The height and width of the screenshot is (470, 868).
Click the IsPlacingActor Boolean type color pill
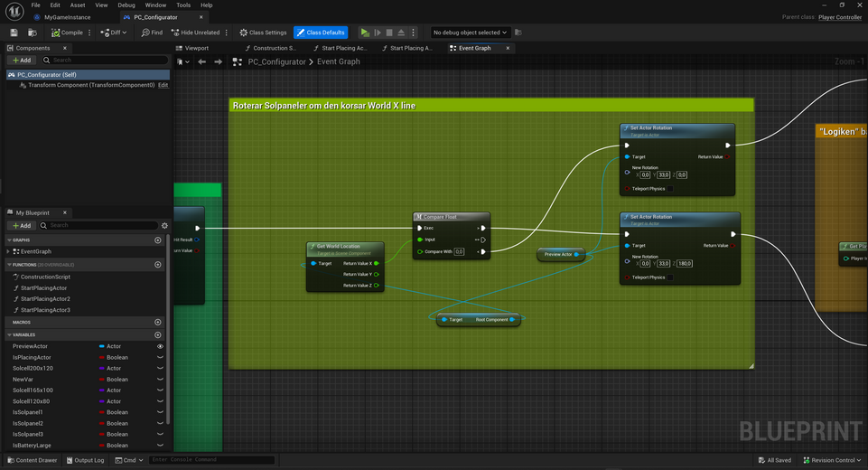(101, 357)
